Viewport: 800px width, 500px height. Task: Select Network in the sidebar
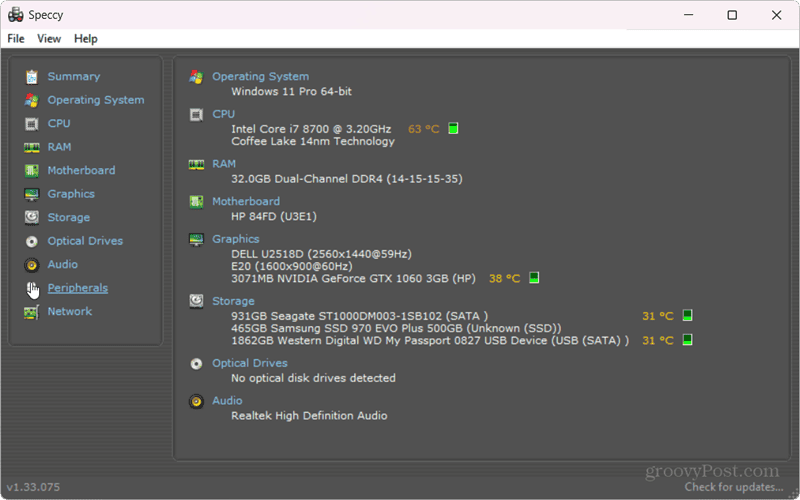pos(70,311)
